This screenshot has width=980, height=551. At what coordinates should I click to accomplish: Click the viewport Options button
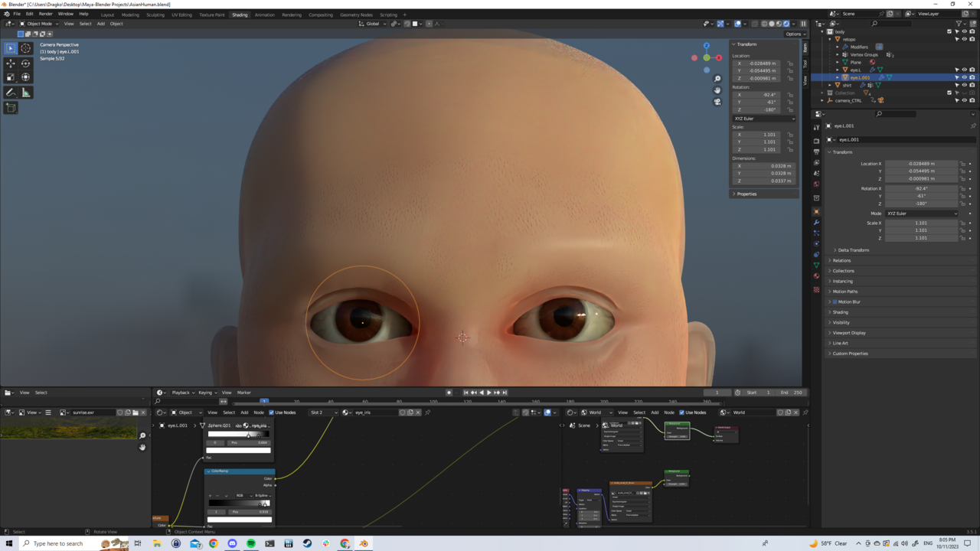[793, 34]
